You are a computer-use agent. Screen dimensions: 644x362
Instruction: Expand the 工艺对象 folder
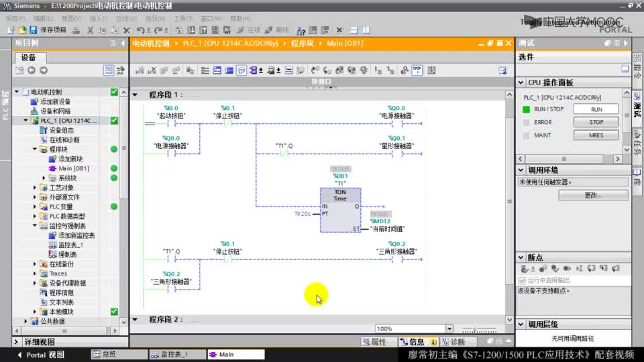(x=35, y=188)
